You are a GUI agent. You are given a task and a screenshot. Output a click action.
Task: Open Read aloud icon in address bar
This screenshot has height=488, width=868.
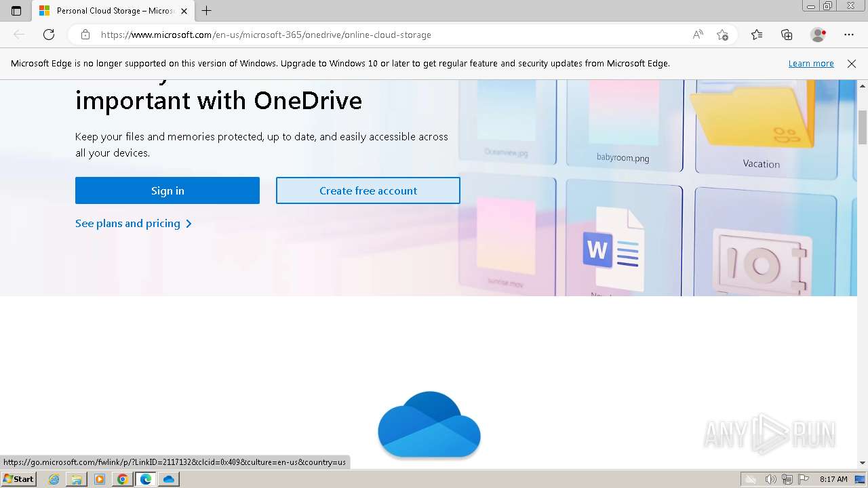tap(698, 35)
